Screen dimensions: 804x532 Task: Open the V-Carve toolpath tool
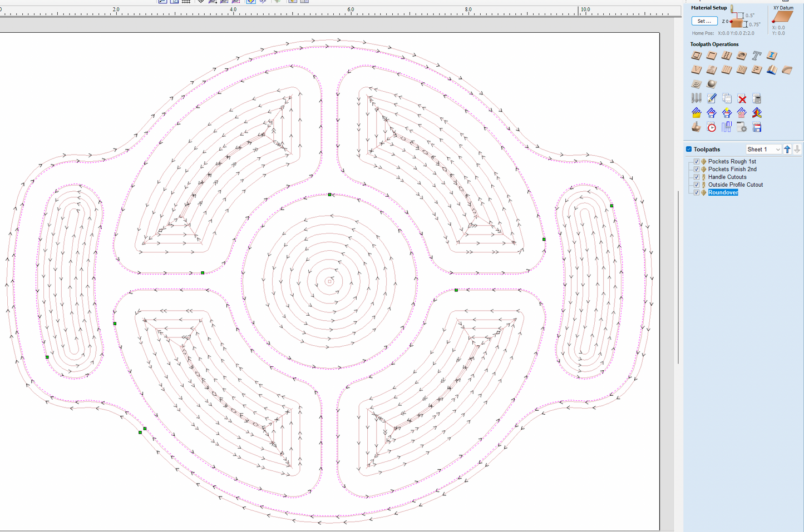[696, 69]
